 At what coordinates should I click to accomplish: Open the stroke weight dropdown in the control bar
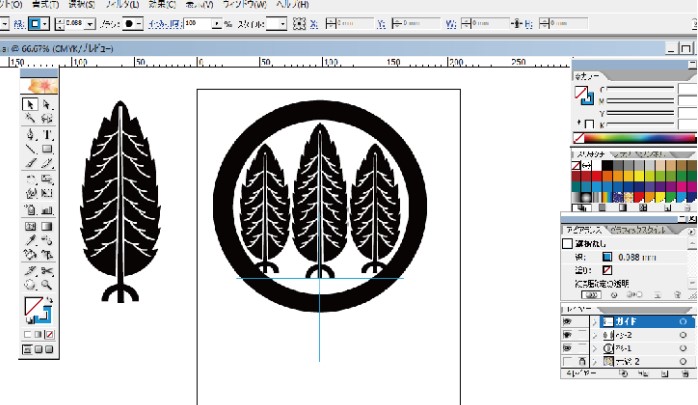(x=91, y=22)
